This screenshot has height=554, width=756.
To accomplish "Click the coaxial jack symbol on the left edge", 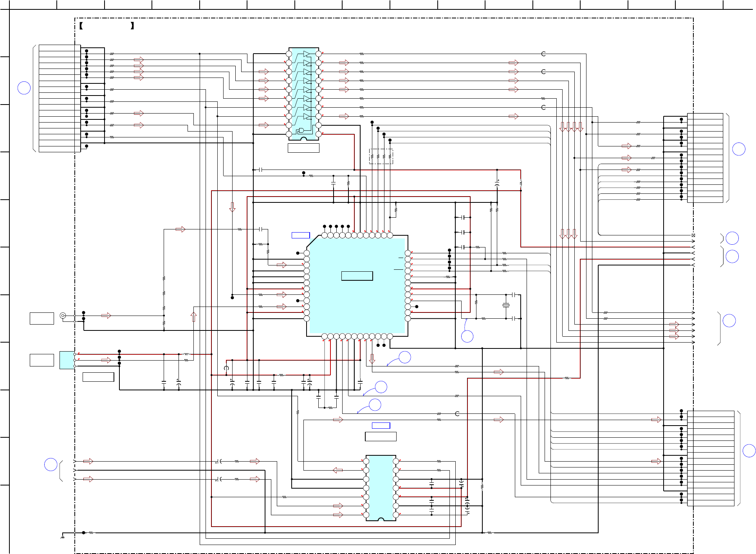I will (x=63, y=316).
